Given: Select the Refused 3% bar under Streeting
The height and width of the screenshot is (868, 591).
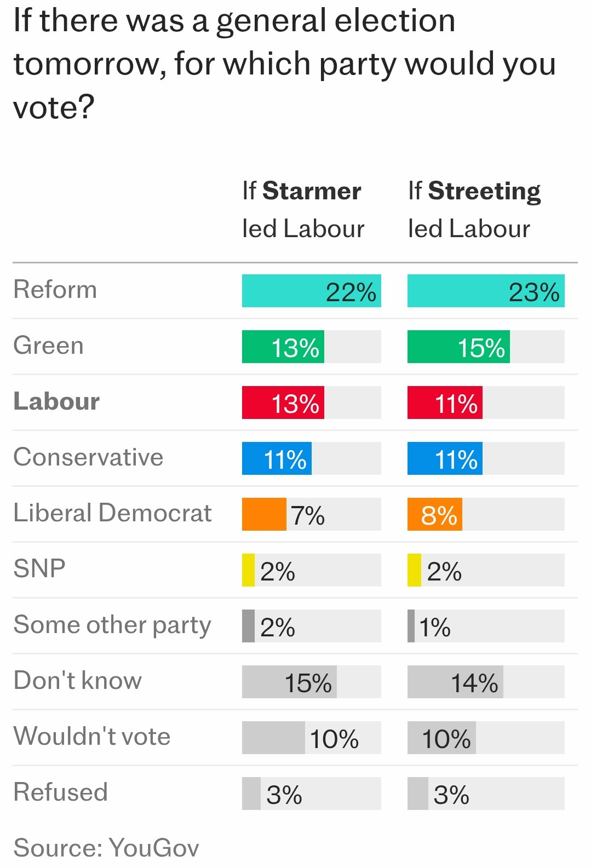Looking at the screenshot, I should pos(418,794).
